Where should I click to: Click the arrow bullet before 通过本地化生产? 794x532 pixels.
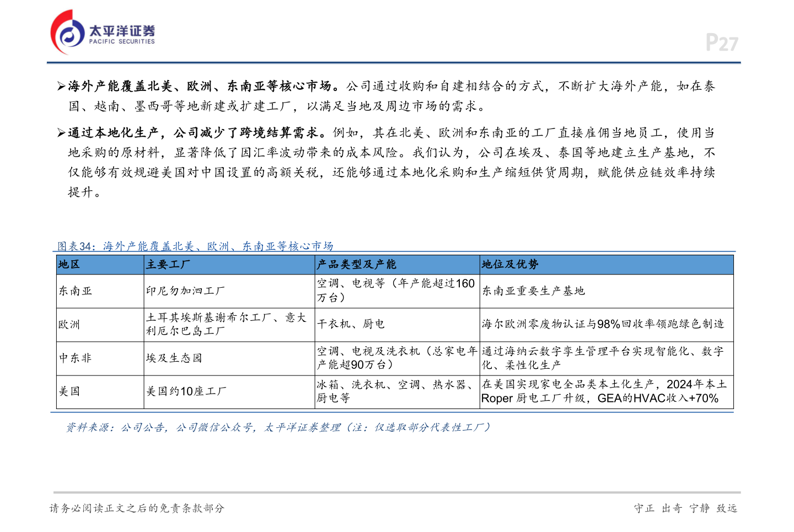[61, 133]
